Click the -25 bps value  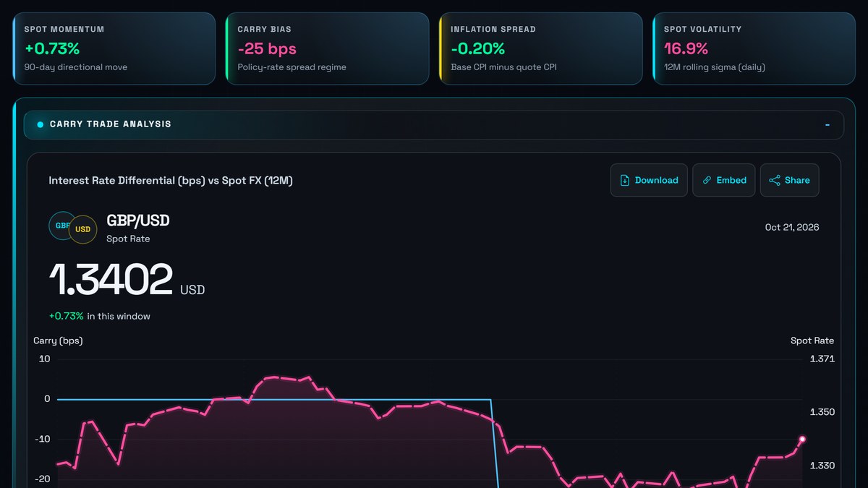click(267, 49)
